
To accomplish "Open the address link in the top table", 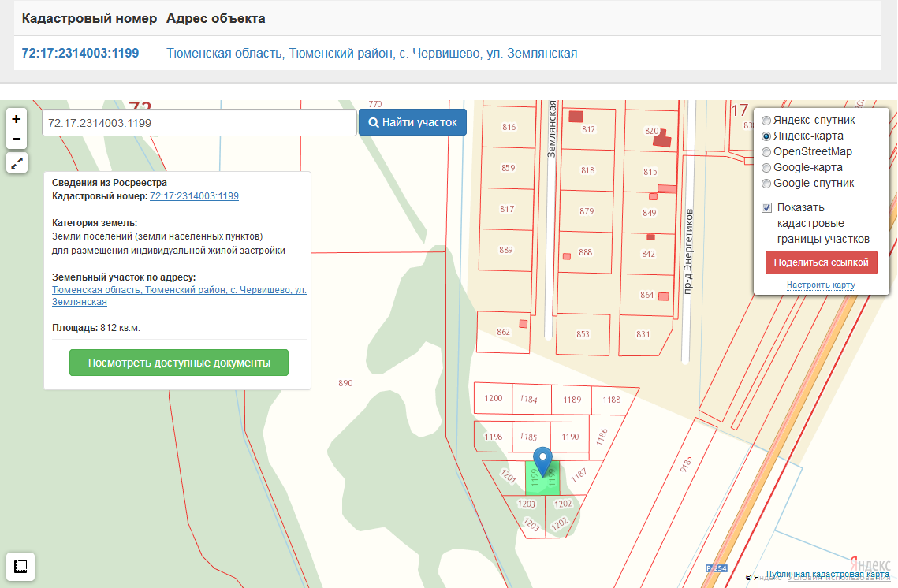I will (371, 54).
